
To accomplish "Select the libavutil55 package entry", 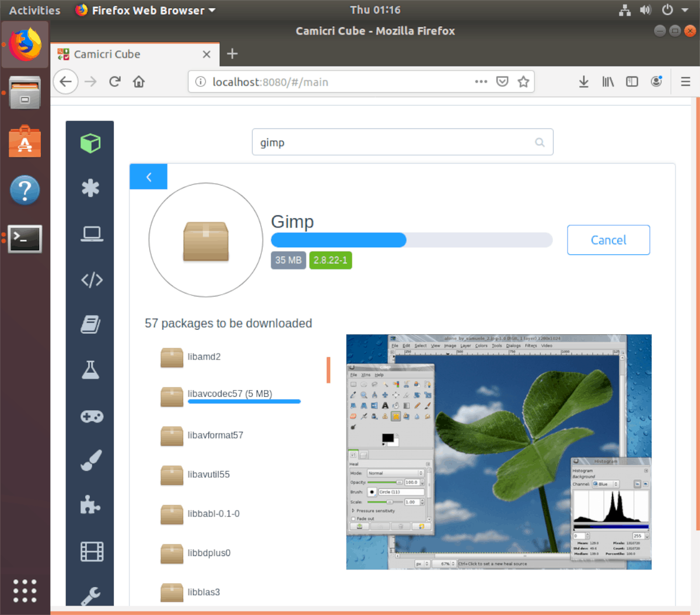I will (195, 475).
